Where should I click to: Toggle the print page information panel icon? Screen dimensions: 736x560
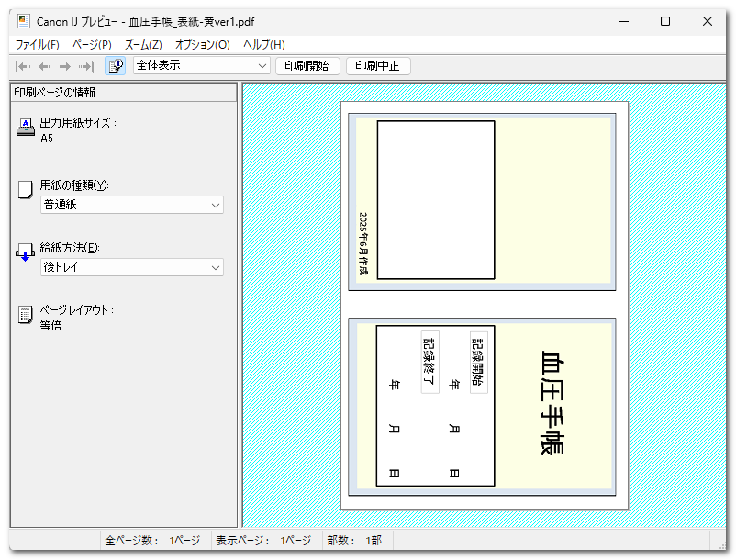pos(115,66)
